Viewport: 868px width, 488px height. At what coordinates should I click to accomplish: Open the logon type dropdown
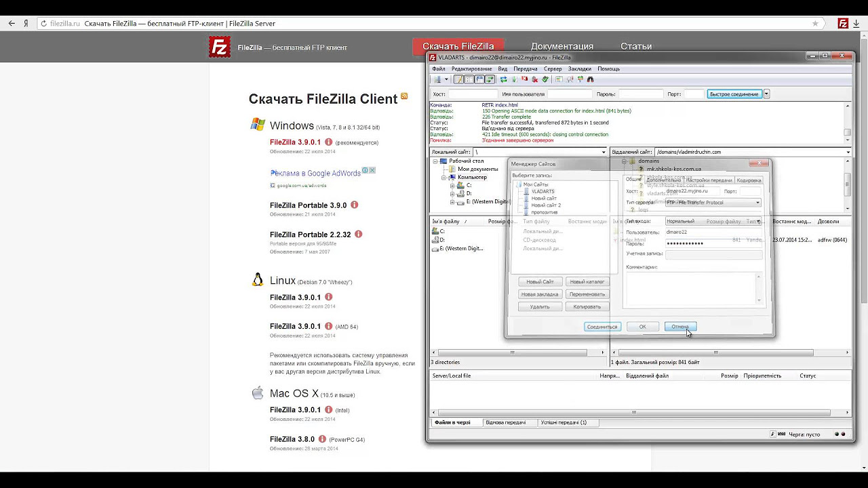(713, 222)
